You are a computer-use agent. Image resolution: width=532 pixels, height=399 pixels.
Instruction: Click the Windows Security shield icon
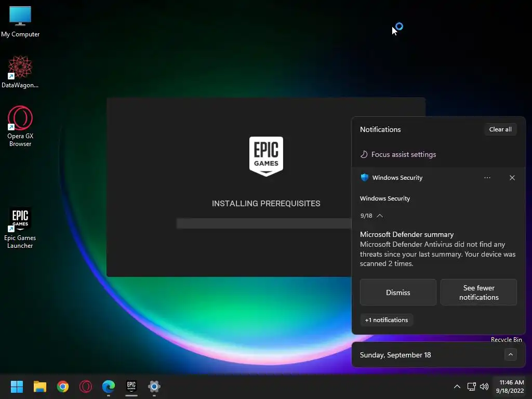pos(364,178)
